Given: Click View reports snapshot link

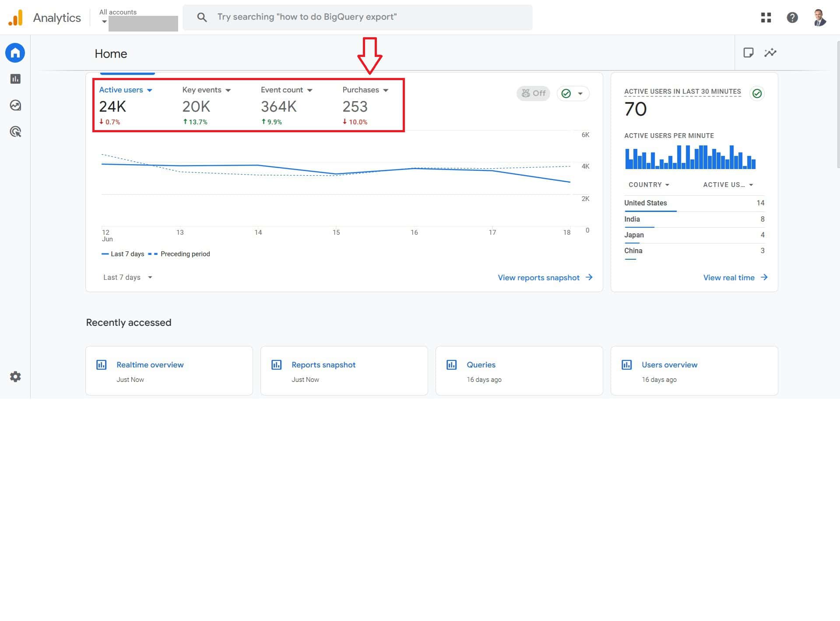Looking at the screenshot, I should (545, 278).
